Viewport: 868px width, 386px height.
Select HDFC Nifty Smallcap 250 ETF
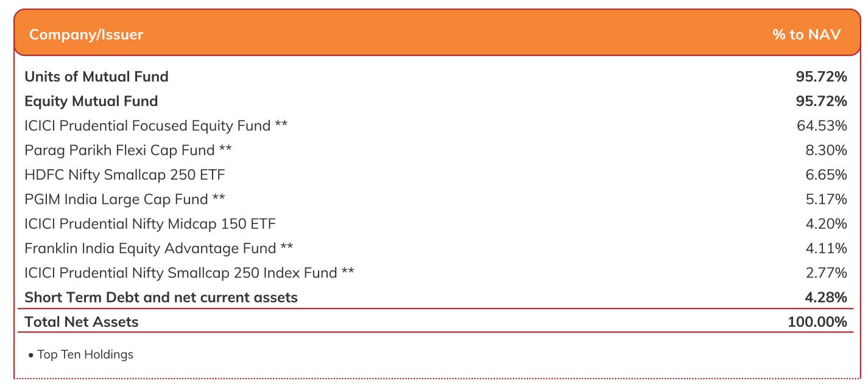(124, 175)
